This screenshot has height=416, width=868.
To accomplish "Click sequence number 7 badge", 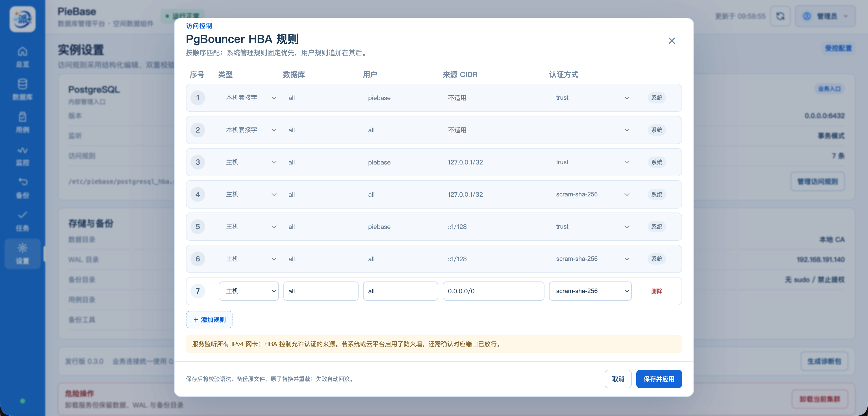I will click(x=198, y=291).
